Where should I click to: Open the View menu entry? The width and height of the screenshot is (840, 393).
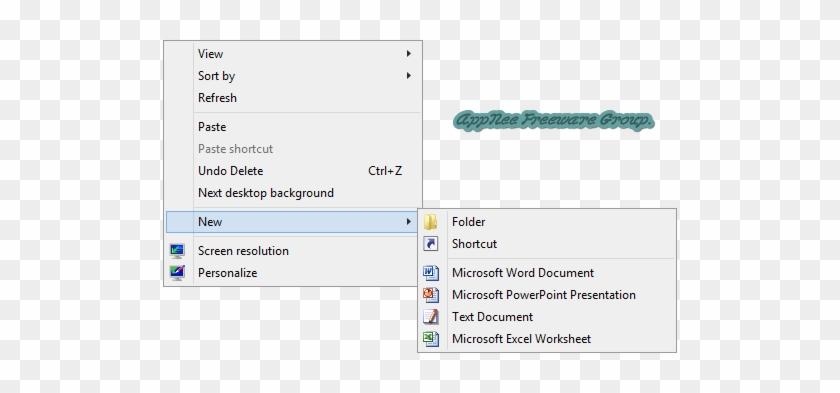[293, 54]
